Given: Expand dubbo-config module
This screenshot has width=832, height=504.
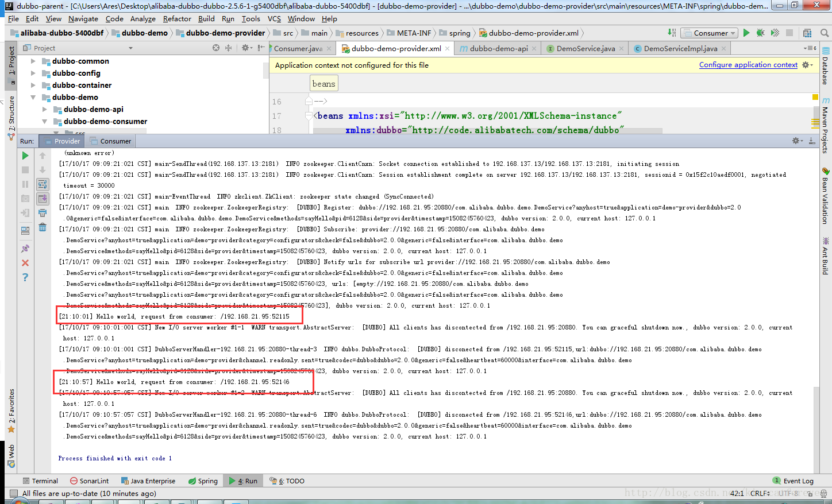Looking at the screenshot, I should click(x=33, y=73).
